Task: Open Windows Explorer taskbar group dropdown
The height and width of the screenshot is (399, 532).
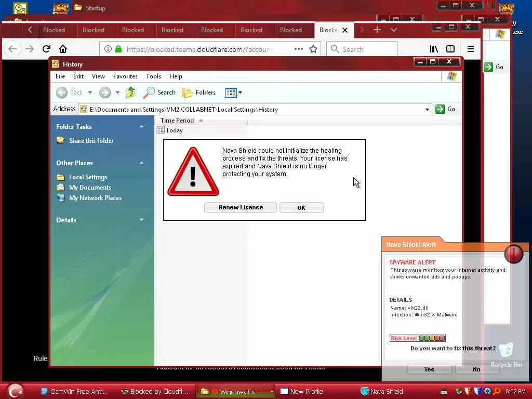Action: coord(272,392)
